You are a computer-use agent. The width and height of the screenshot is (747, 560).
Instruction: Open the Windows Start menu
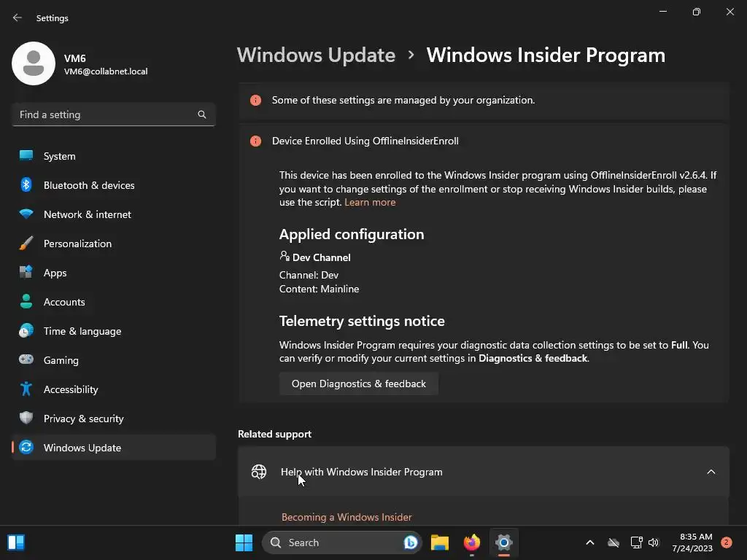(x=244, y=542)
